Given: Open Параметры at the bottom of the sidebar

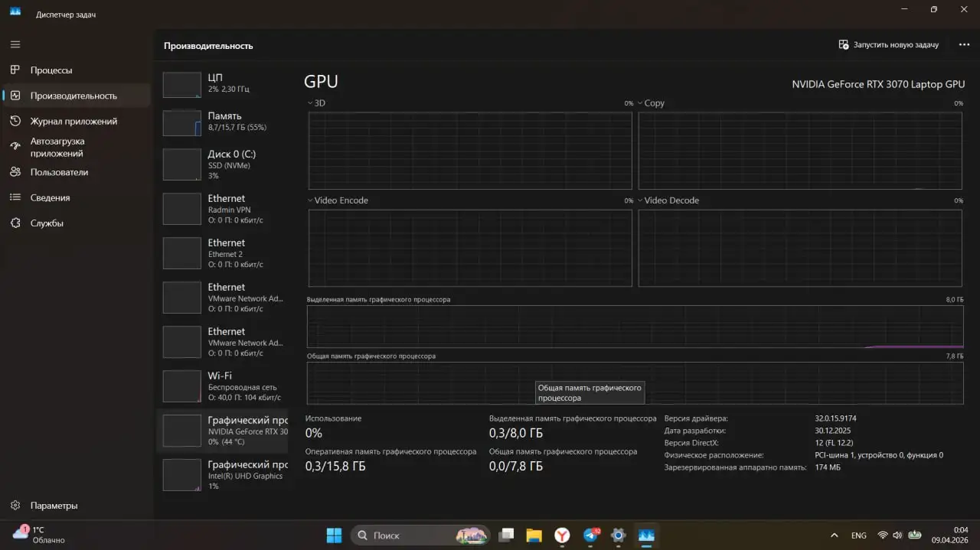Looking at the screenshot, I should point(53,505).
